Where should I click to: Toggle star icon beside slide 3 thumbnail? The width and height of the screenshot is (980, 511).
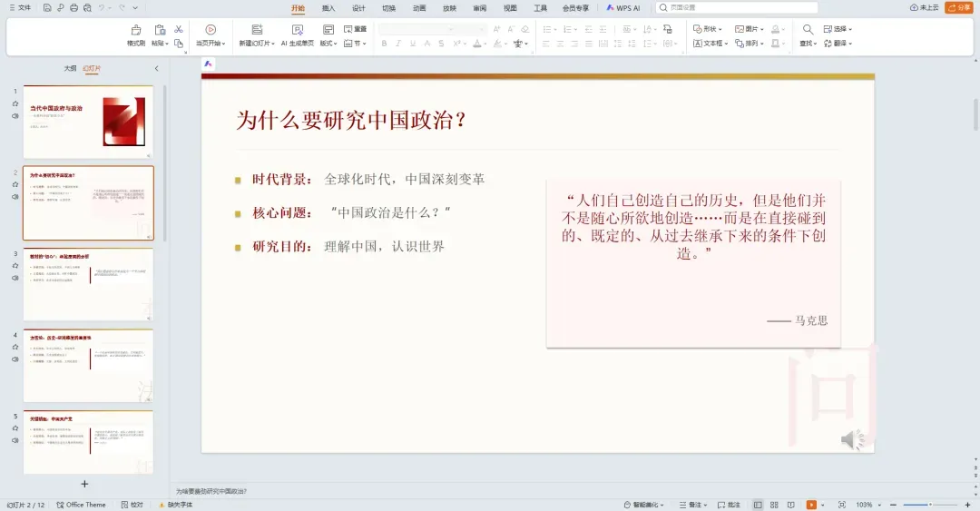pyautogui.click(x=15, y=266)
